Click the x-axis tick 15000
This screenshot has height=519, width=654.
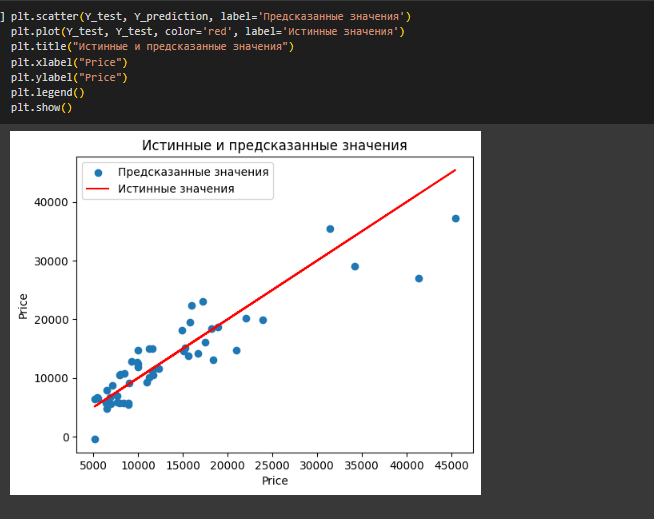point(183,466)
